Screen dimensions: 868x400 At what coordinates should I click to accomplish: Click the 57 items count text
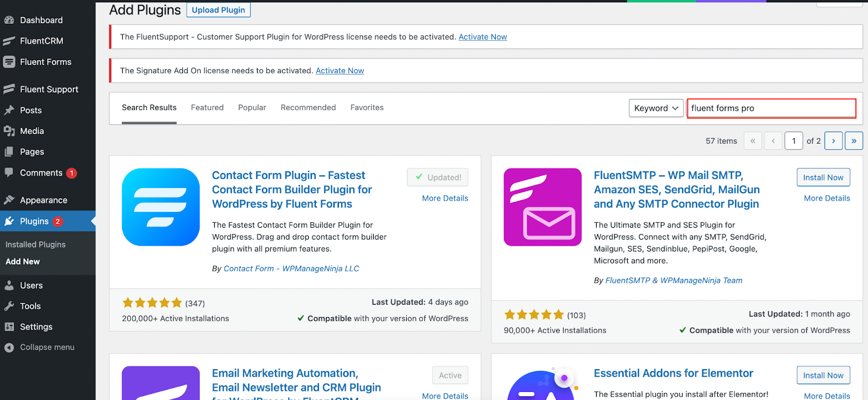722,141
